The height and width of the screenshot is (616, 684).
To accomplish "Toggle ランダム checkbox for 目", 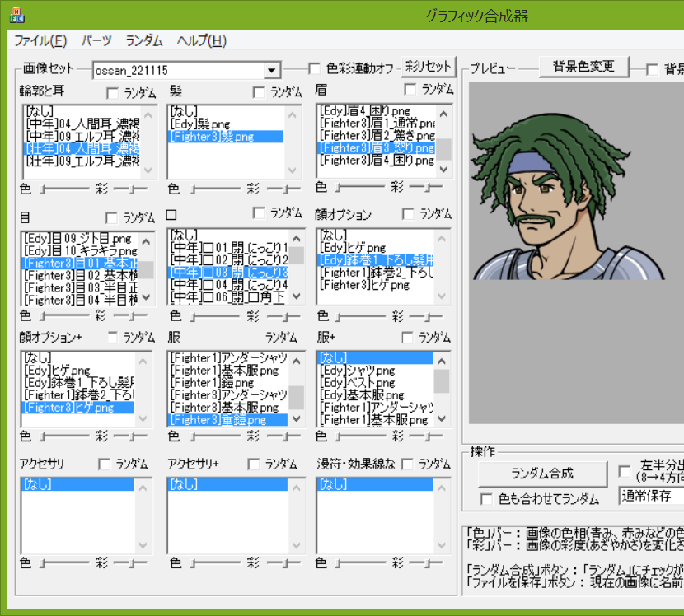I will click(112, 218).
